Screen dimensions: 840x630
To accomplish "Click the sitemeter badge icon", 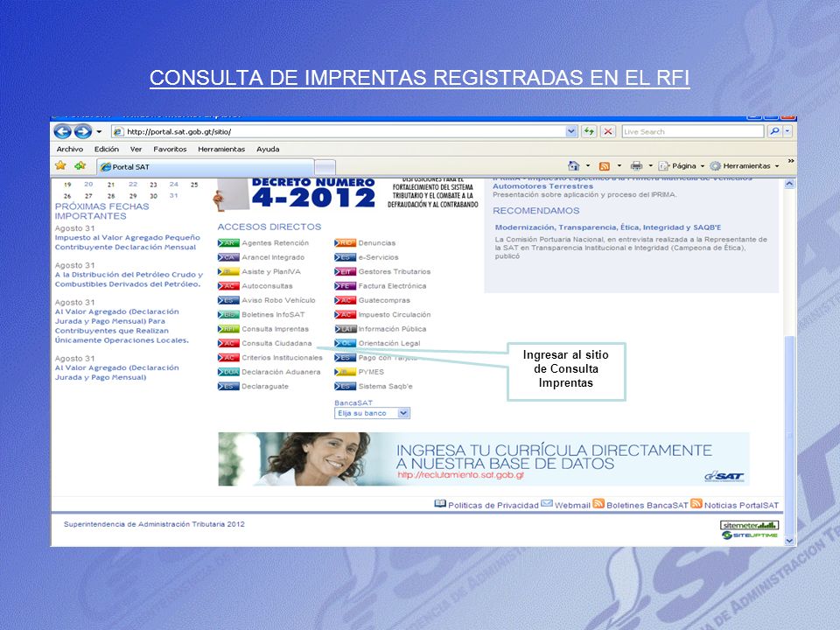I will click(749, 525).
